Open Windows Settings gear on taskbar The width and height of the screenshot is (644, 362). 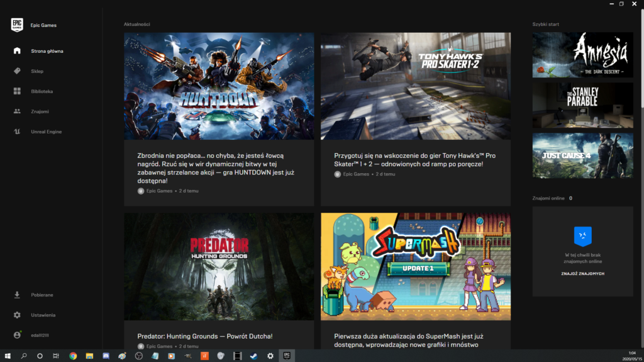pyautogui.click(x=270, y=356)
